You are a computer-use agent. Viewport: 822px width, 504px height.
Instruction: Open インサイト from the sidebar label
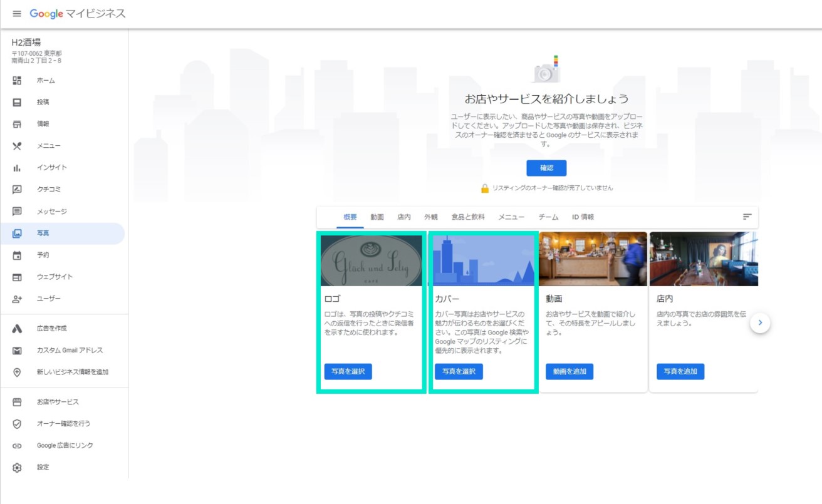(52, 168)
